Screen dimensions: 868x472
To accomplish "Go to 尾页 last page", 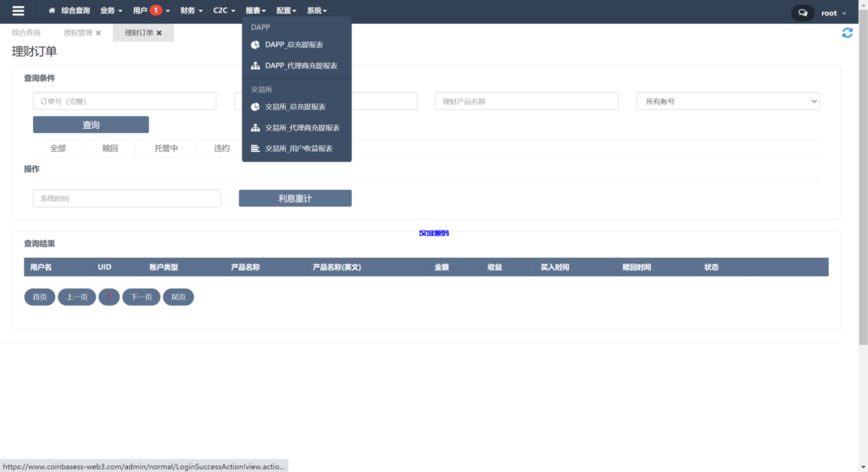I will pyautogui.click(x=178, y=297).
